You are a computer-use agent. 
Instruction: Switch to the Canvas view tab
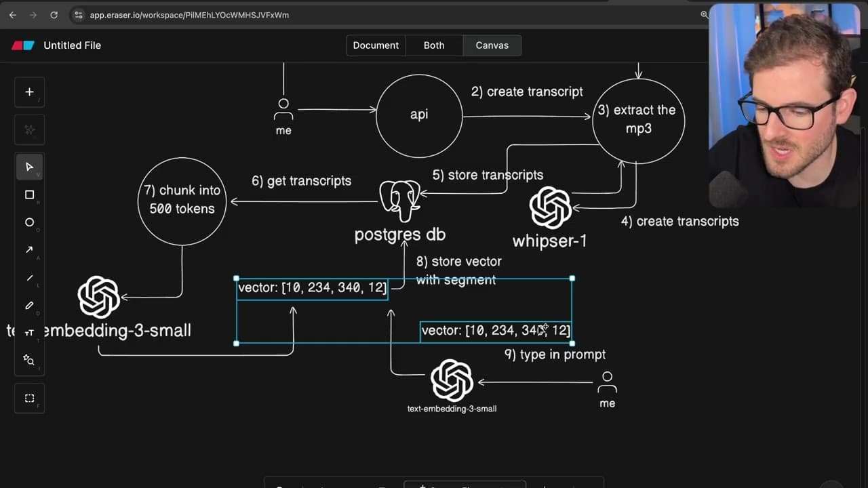[x=492, y=45]
